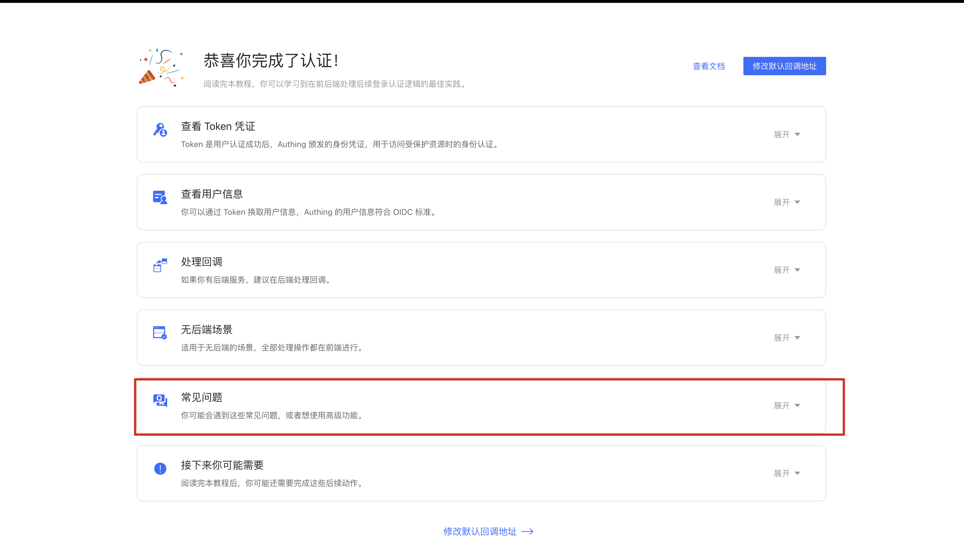Image resolution: width=964 pixels, height=560 pixels.
Task: Click the Q&A icon for 常见问题
Action: [160, 401]
